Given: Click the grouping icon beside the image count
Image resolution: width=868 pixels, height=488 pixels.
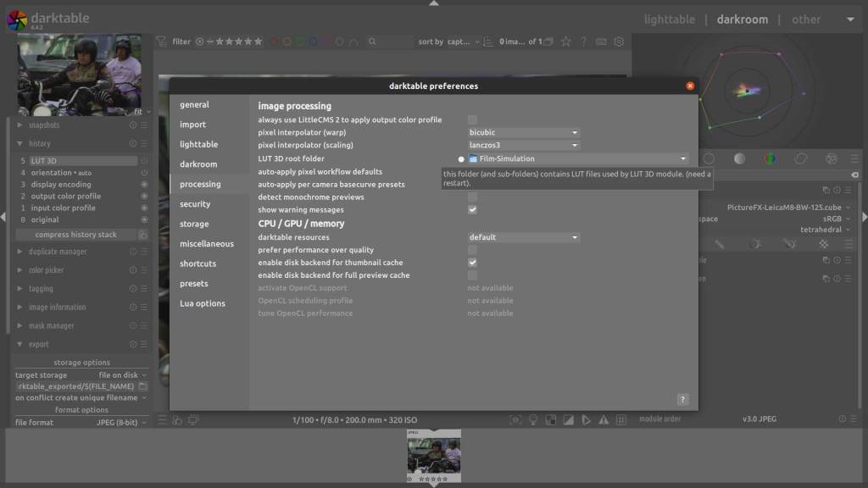Looking at the screenshot, I should [x=548, y=42].
